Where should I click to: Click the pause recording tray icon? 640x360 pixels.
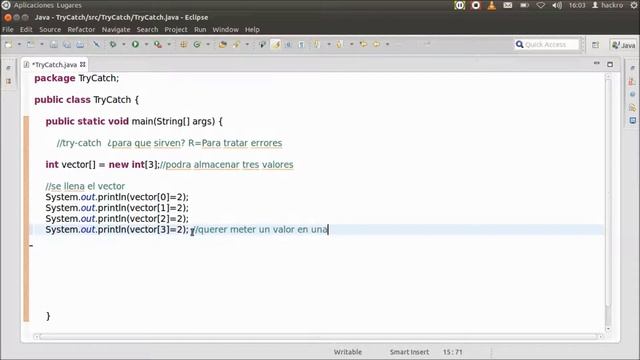click(460, 5)
